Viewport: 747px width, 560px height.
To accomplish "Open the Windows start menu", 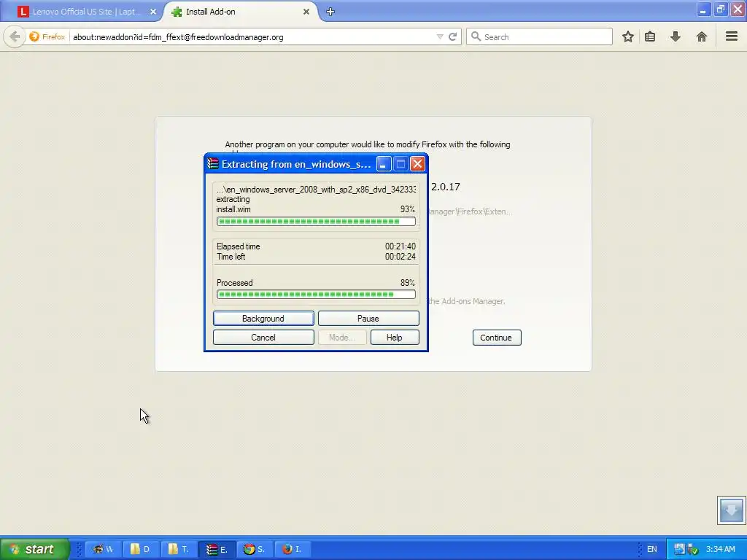I will point(35,549).
